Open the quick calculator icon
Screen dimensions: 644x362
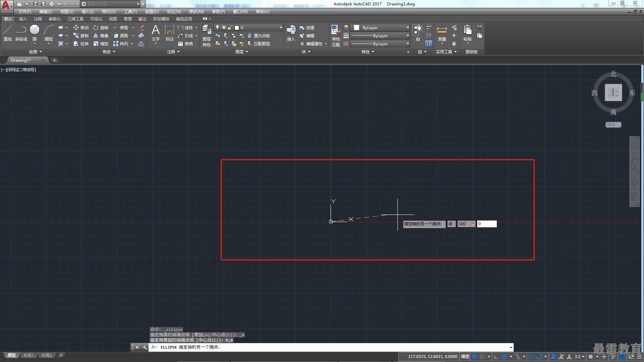pyautogui.click(x=454, y=44)
